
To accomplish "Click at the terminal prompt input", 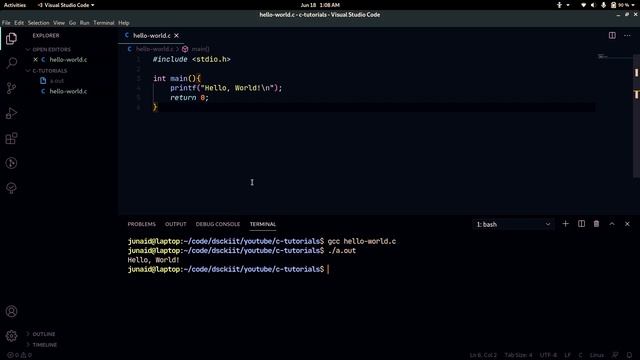I will pos(329,269).
